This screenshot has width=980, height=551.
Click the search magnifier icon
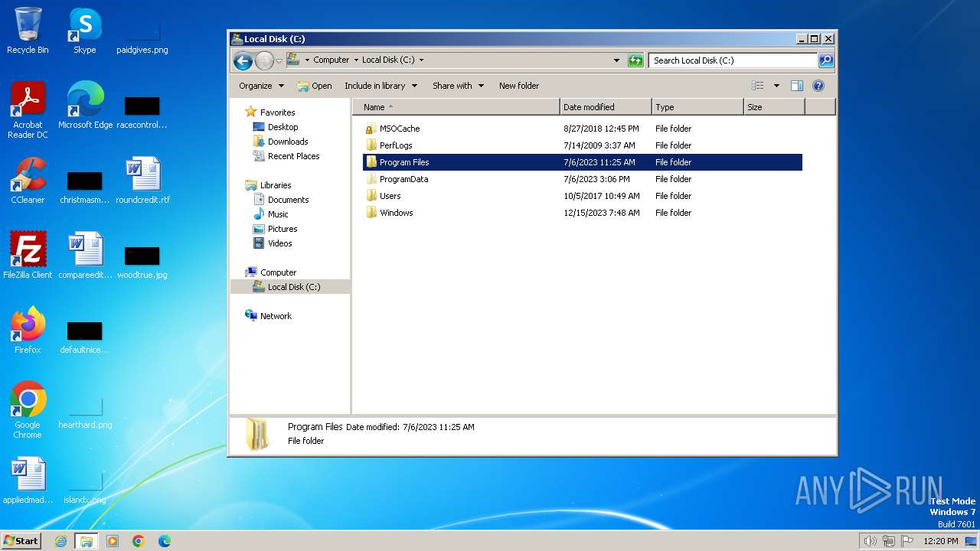coord(826,60)
